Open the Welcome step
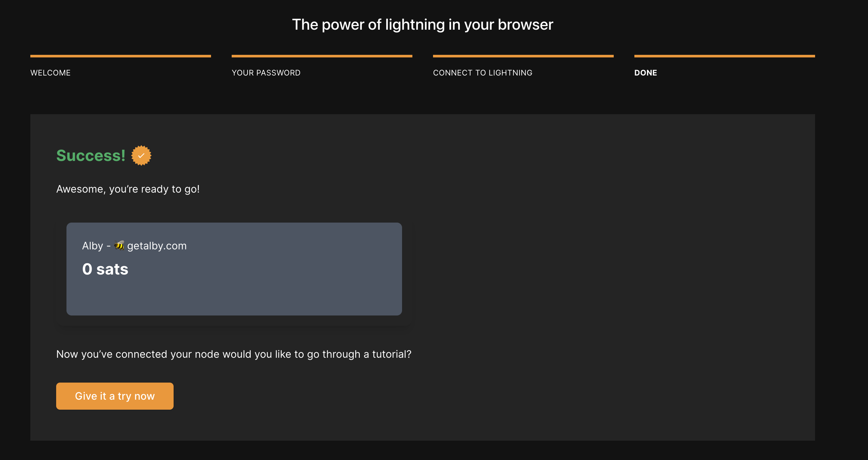 [x=50, y=72]
